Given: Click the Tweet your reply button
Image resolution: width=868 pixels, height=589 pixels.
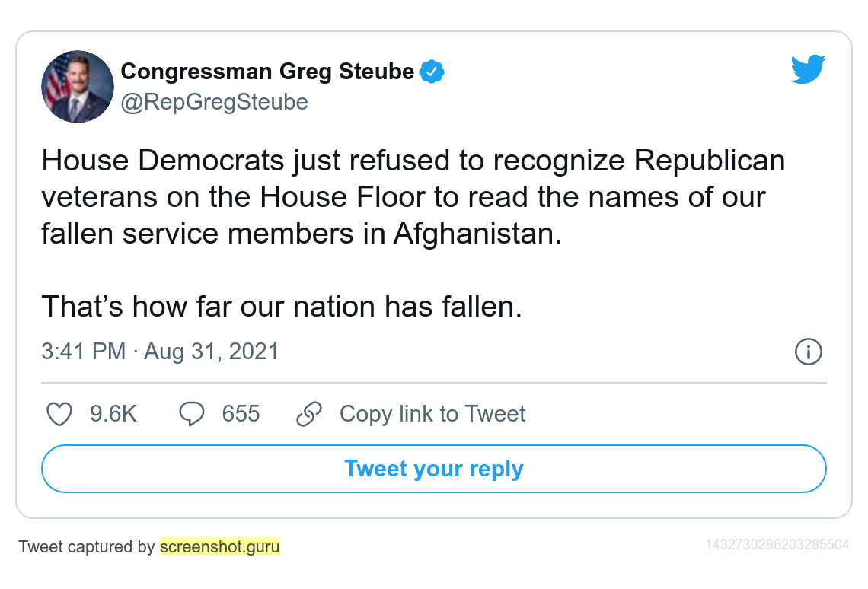Looking at the screenshot, I should 434,469.
